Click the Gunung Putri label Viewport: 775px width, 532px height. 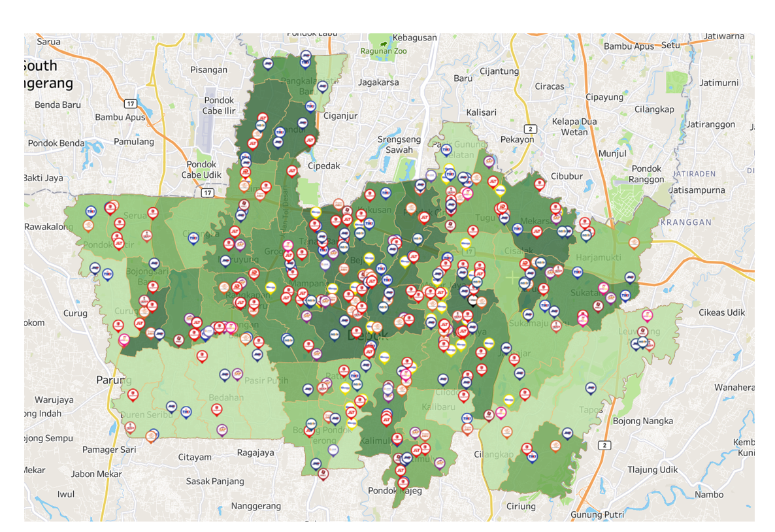[597, 515]
